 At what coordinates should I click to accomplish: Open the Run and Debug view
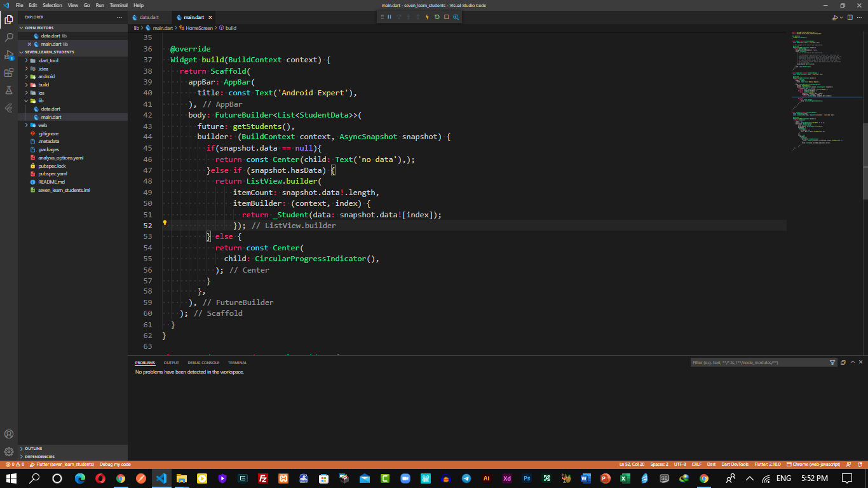pos(9,55)
